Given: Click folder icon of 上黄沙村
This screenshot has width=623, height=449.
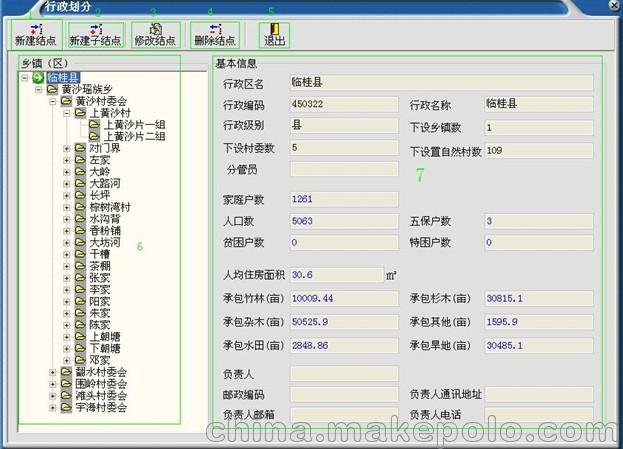Looking at the screenshot, I should coord(81,113).
